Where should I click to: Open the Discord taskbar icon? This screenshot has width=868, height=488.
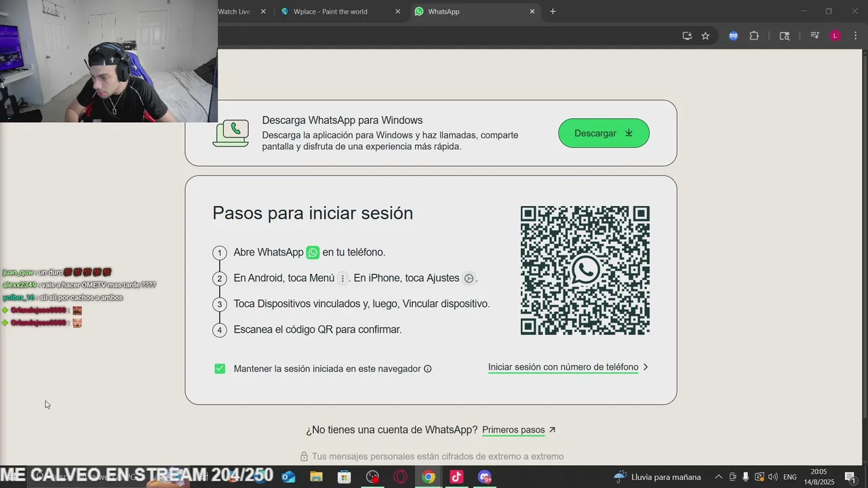pos(484,476)
